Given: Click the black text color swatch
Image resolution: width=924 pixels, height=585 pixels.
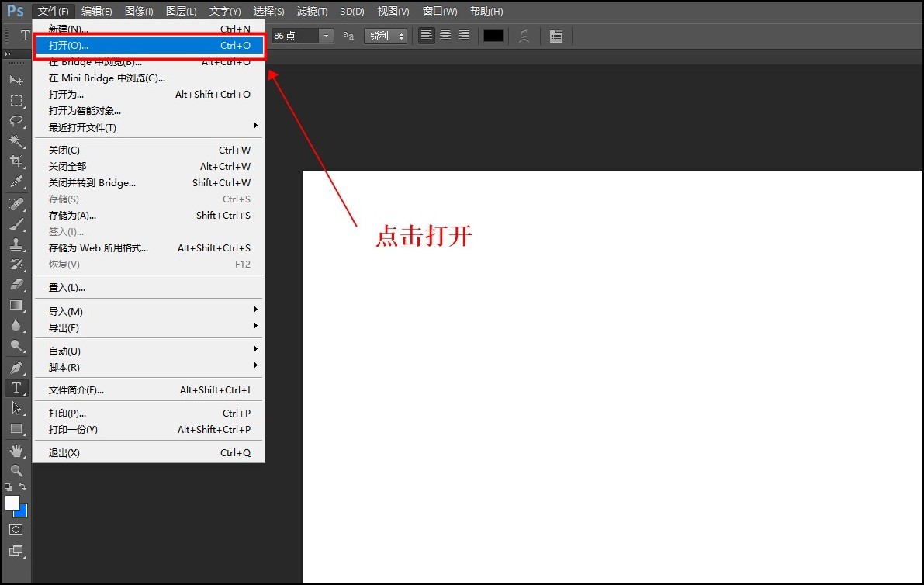Looking at the screenshot, I should (493, 36).
